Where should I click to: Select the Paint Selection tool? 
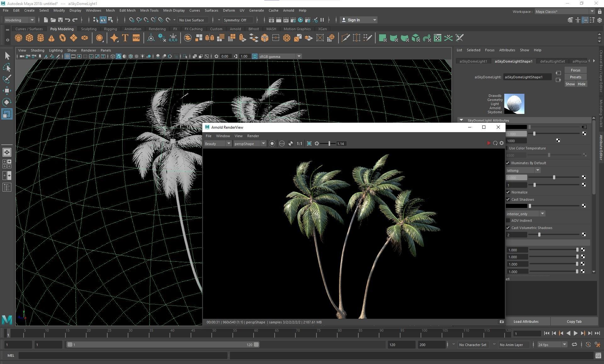(x=7, y=79)
